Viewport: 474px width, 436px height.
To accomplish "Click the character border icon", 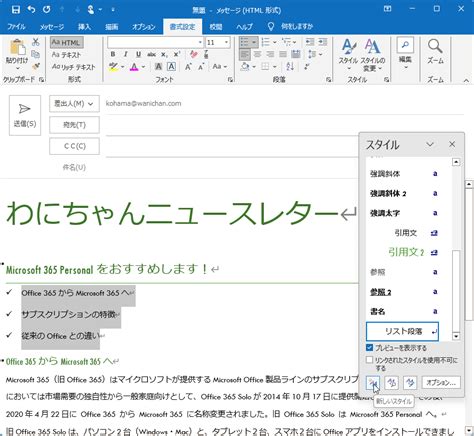I will pyautogui.click(x=171, y=67).
